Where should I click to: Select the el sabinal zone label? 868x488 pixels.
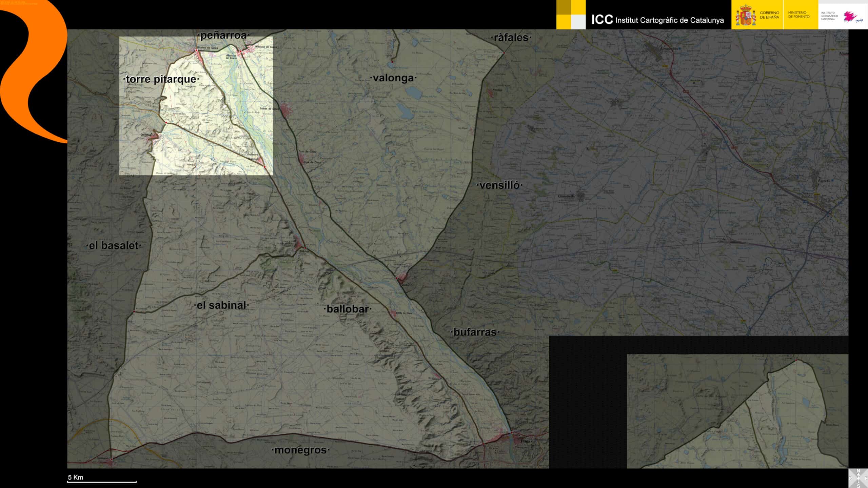221,305
